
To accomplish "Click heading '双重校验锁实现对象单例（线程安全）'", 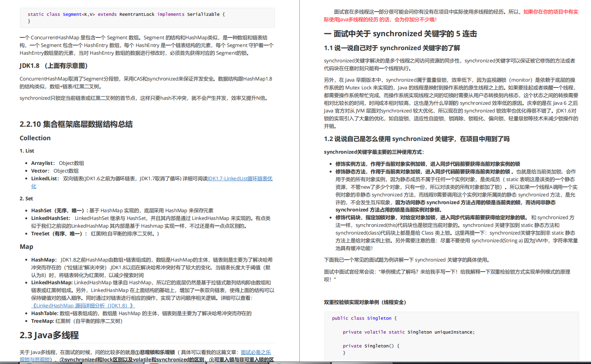I will (366, 302).
